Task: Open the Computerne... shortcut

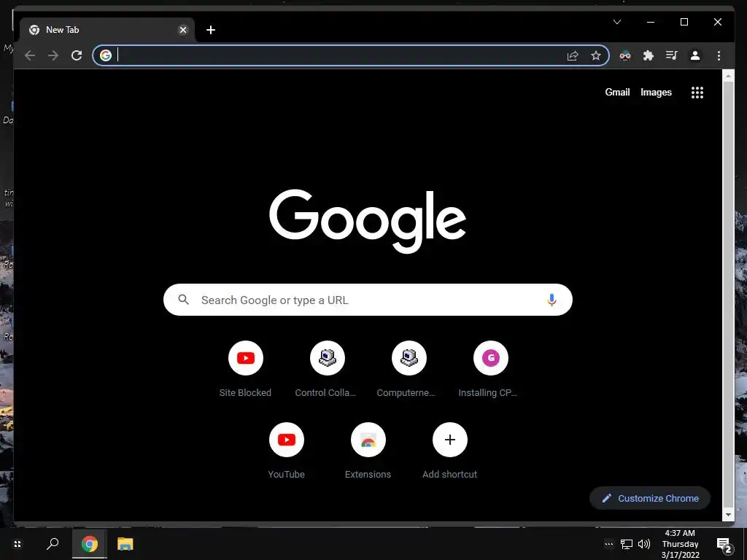Action: (x=409, y=369)
